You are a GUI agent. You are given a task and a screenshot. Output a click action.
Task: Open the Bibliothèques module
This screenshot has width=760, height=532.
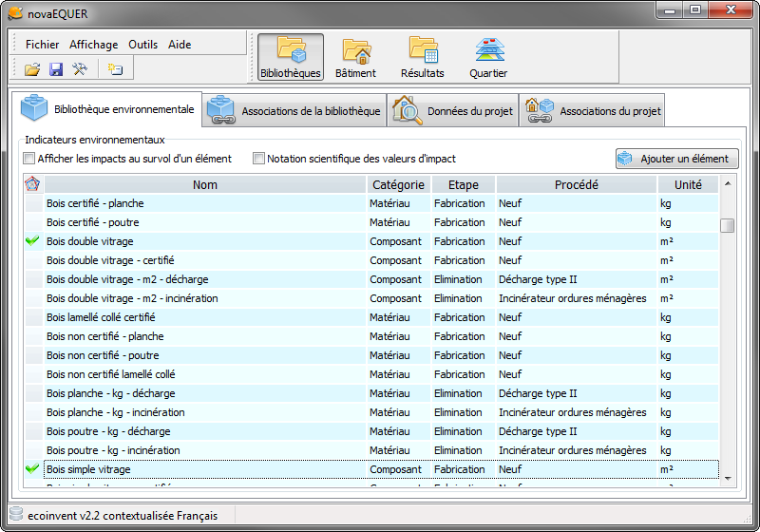291,57
